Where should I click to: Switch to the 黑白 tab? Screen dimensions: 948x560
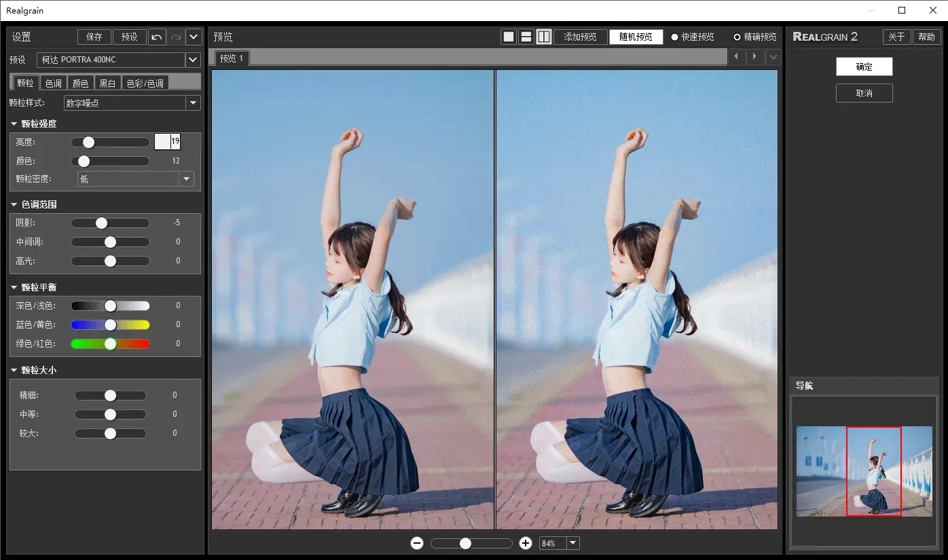click(x=107, y=83)
